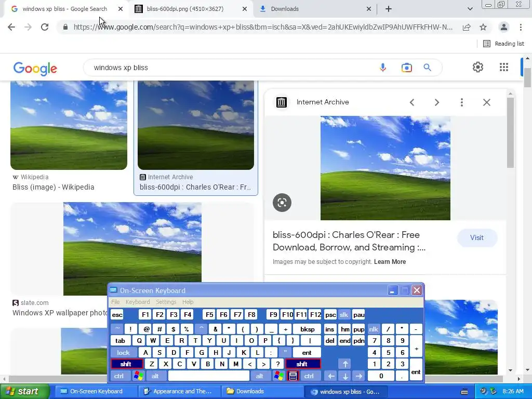Bookmark this page with the star icon

coord(483,27)
